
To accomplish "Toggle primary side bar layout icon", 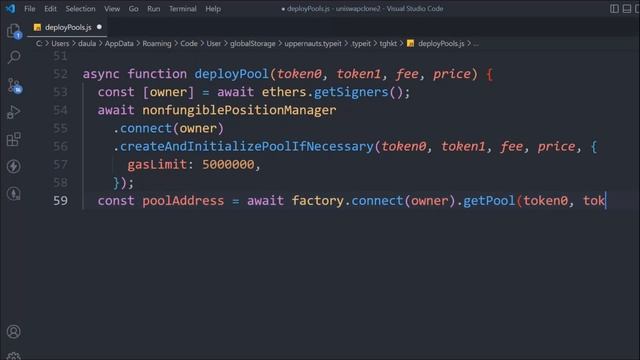I will (614, 9).
